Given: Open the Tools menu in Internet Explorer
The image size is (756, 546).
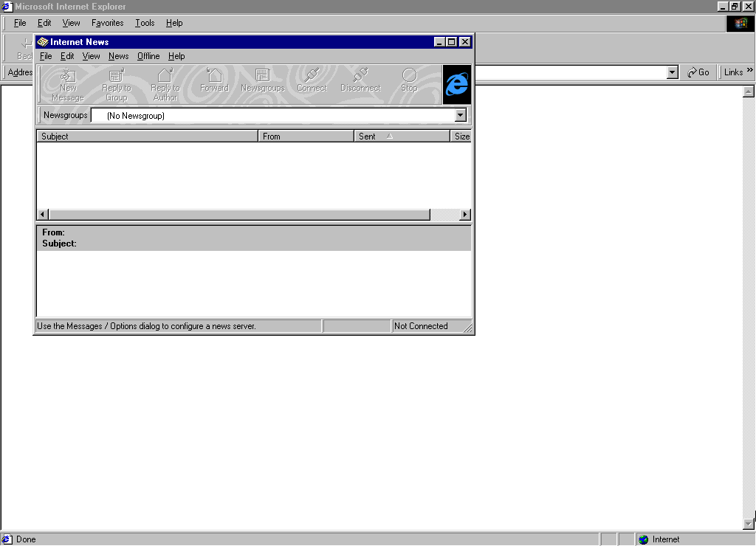Looking at the screenshot, I should click(x=145, y=23).
